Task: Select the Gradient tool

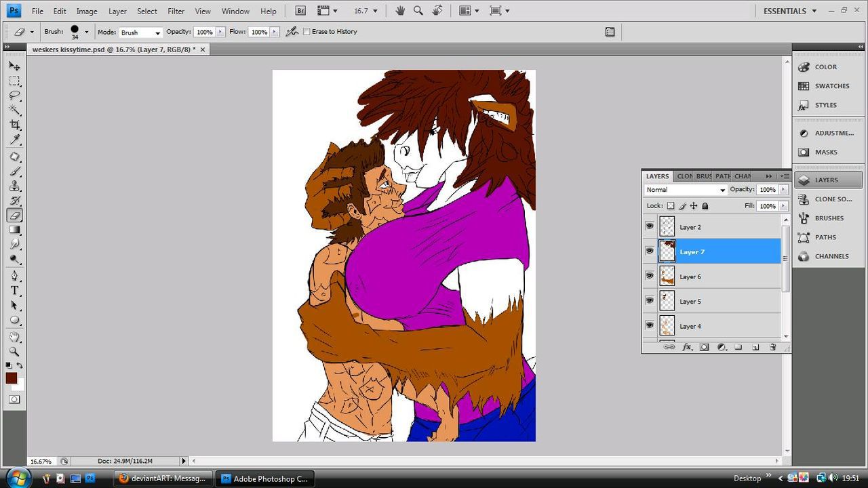Action: coord(14,230)
